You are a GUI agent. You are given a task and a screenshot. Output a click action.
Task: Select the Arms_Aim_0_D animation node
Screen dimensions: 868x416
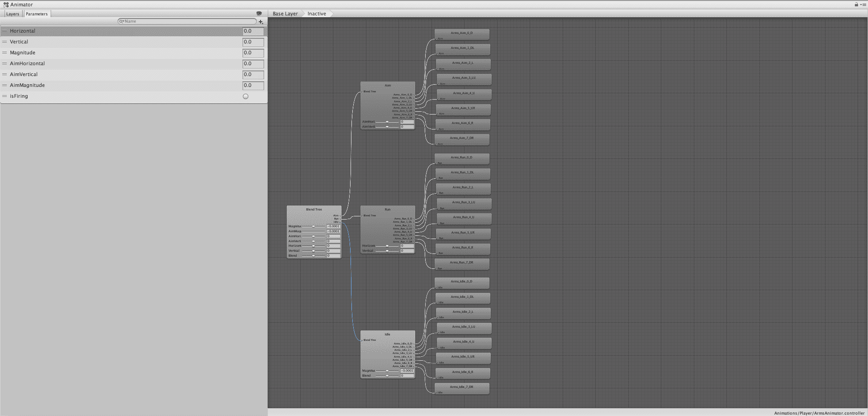click(461, 34)
